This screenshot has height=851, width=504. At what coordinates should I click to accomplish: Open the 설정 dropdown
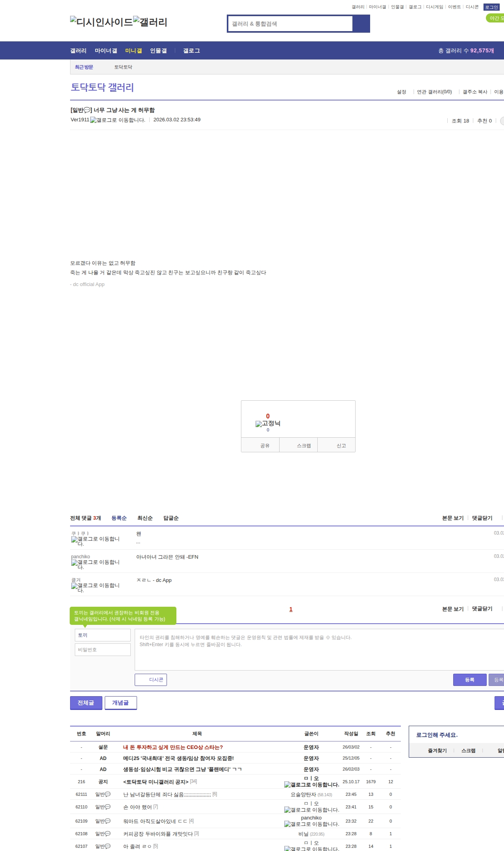point(402,92)
